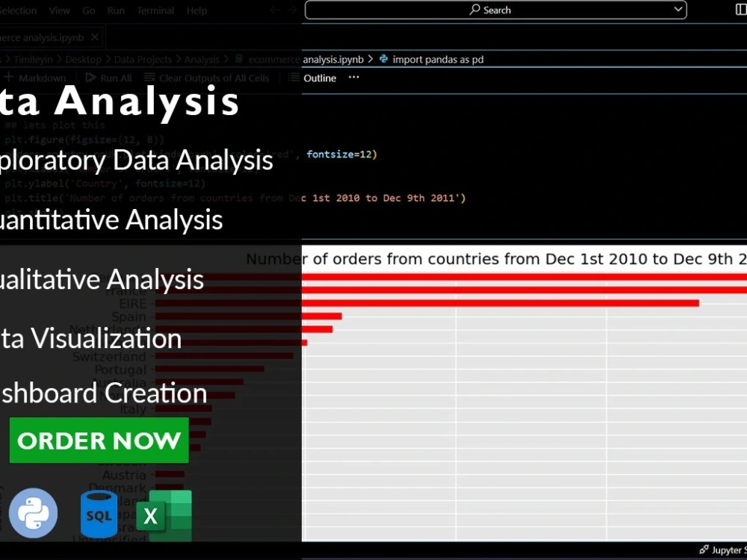Click the Python icon in the breadcrumb

coord(383,59)
